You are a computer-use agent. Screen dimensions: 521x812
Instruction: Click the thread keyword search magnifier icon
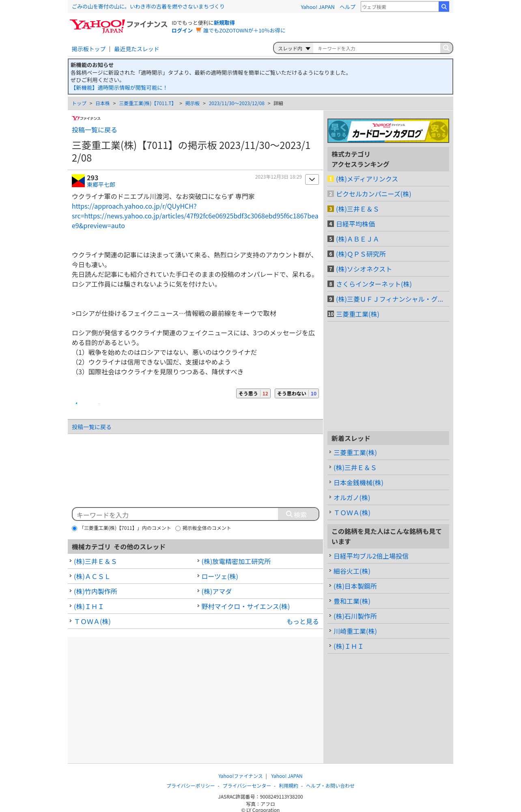[x=446, y=48]
